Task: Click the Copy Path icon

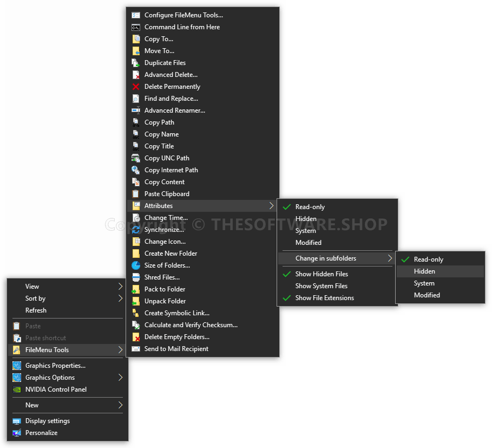Action: [135, 122]
